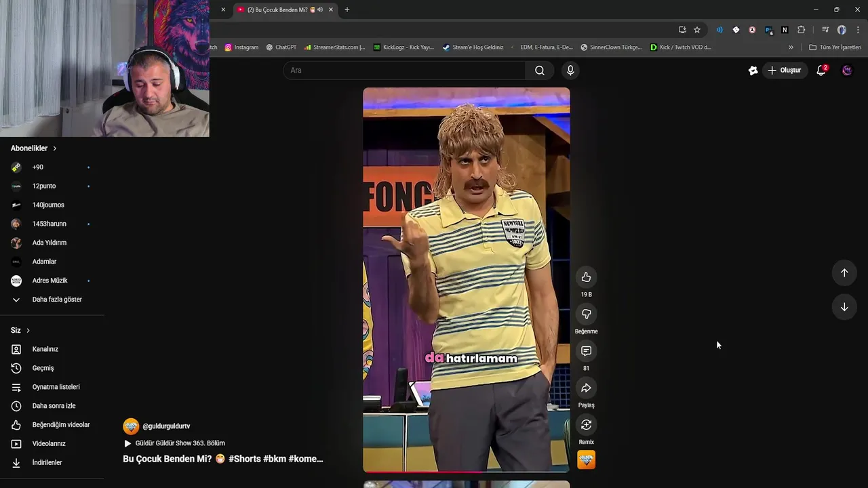Open the Kick / Twitch VOD bookmark
The image size is (868, 488).
tap(681, 47)
